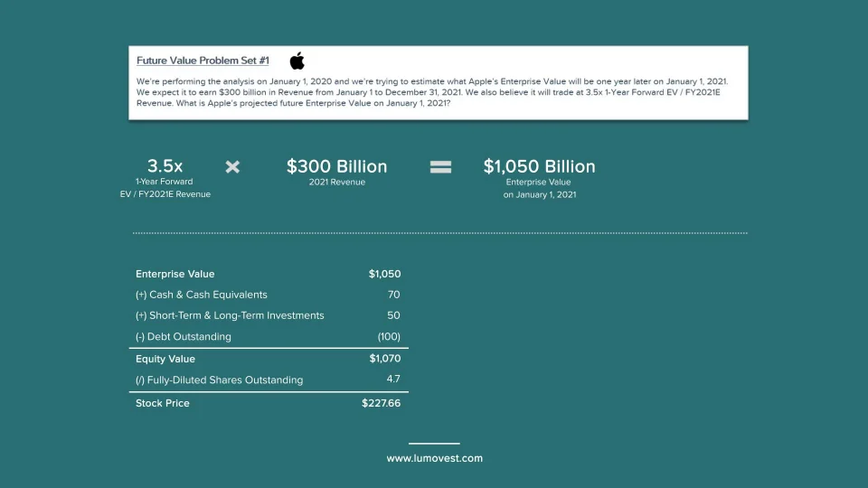Select the Stock Price row label
868x488 pixels.
pyautogui.click(x=163, y=403)
